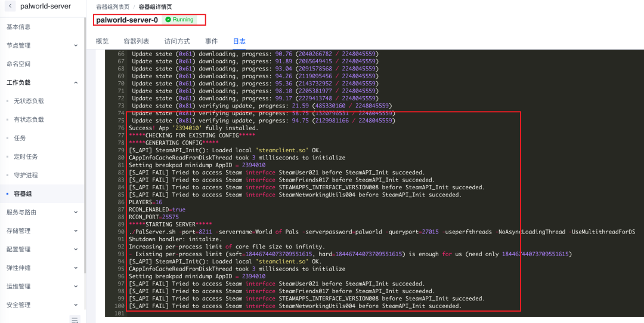
Task: Expand the 服务与路由 menu
Action: (x=75, y=213)
